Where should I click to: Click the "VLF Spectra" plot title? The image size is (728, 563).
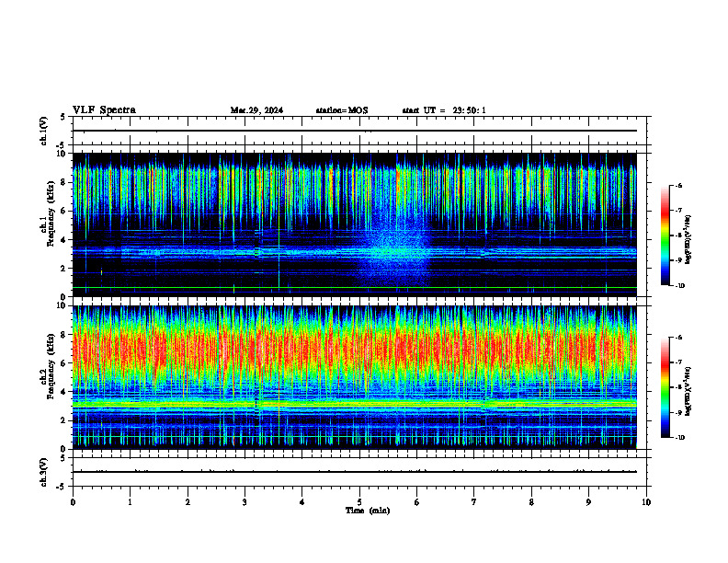(x=104, y=110)
